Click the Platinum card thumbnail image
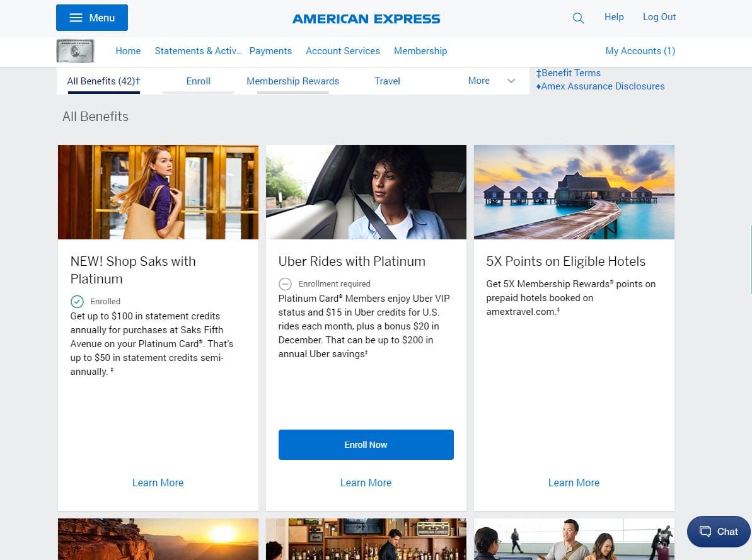The width and height of the screenshot is (752, 560). (75, 50)
